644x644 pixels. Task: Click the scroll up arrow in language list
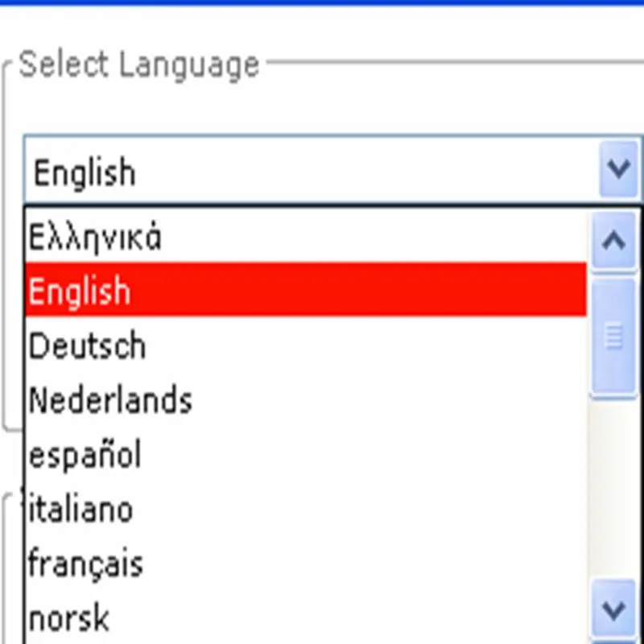click(x=613, y=240)
